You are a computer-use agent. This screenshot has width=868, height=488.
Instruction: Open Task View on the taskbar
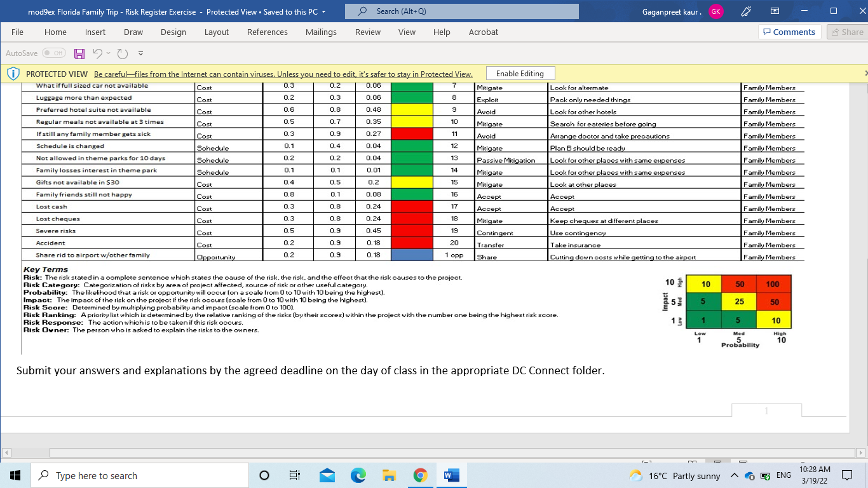(x=294, y=475)
